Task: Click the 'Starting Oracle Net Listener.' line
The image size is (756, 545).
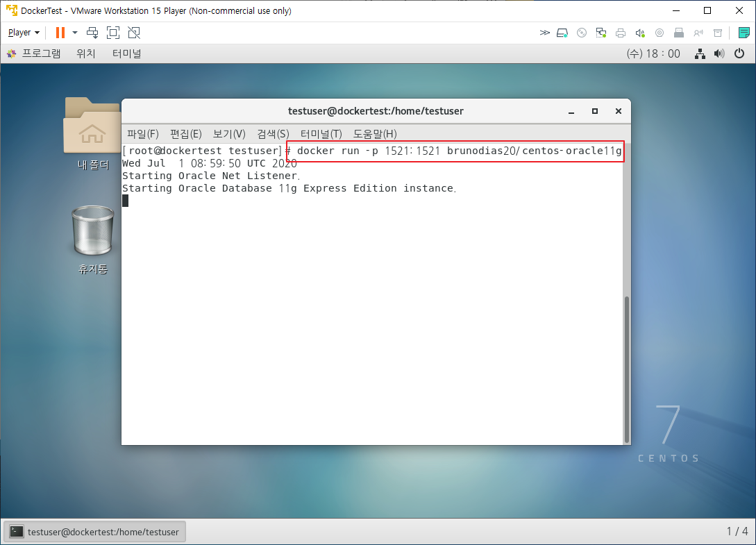Action: coord(211,176)
